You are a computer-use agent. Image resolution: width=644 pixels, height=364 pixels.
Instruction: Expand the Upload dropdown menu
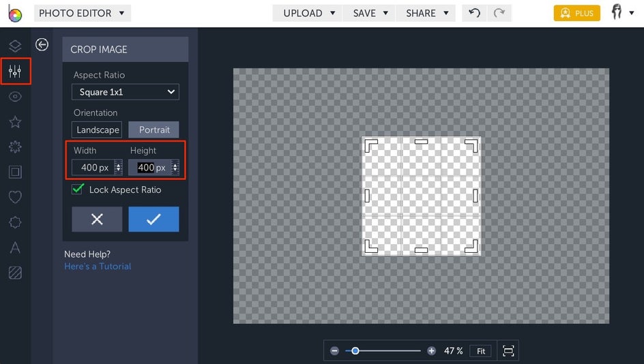click(308, 13)
